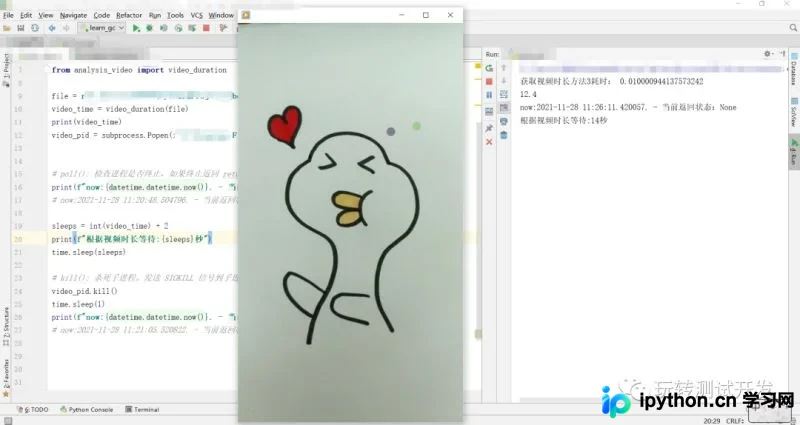Open the SciView side tab

click(x=794, y=113)
